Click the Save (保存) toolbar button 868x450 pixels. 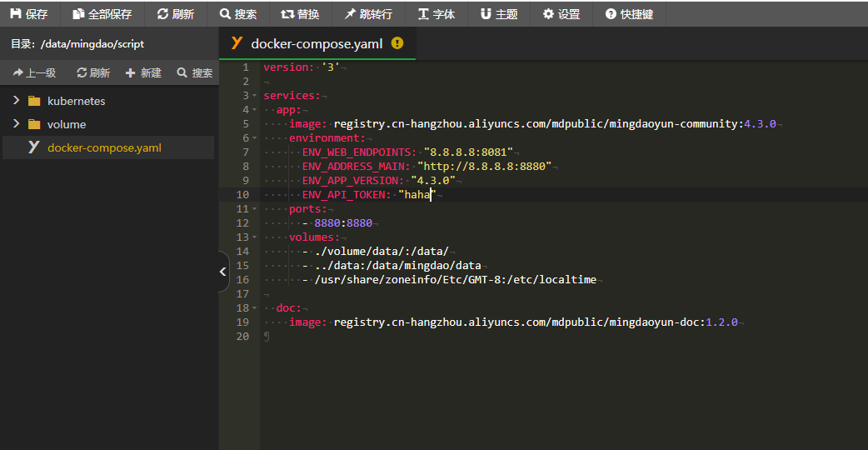click(29, 14)
